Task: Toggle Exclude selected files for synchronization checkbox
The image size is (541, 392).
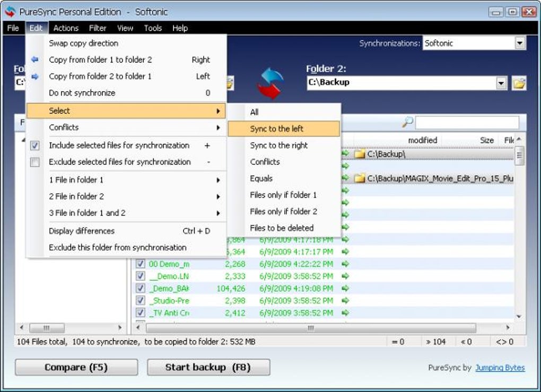Action: point(35,162)
